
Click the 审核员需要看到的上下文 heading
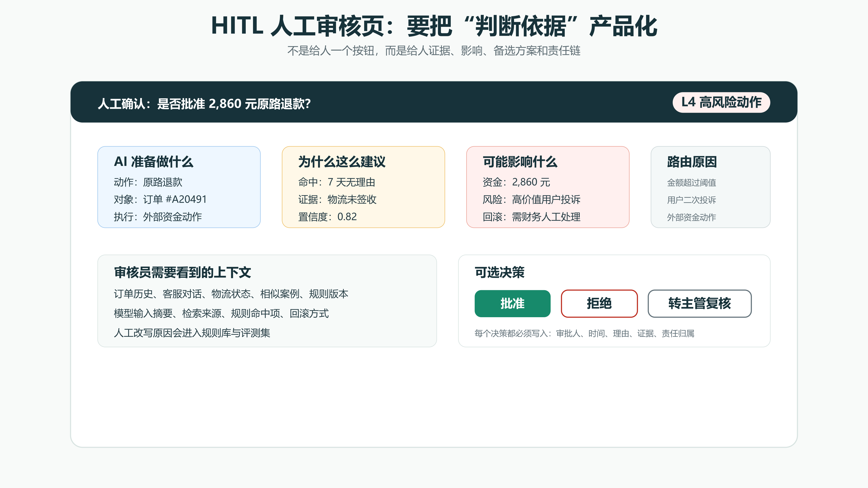(182, 272)
